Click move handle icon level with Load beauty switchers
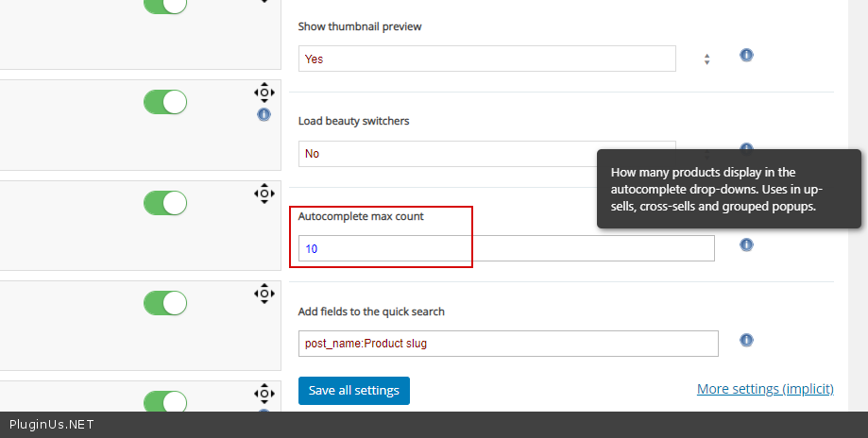868x438 pixels. 264,93
